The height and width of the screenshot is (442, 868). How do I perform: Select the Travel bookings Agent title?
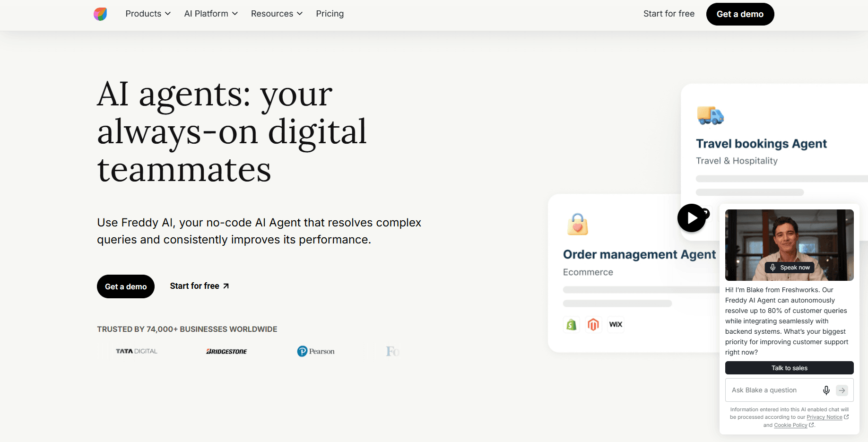tap(761, 144)
